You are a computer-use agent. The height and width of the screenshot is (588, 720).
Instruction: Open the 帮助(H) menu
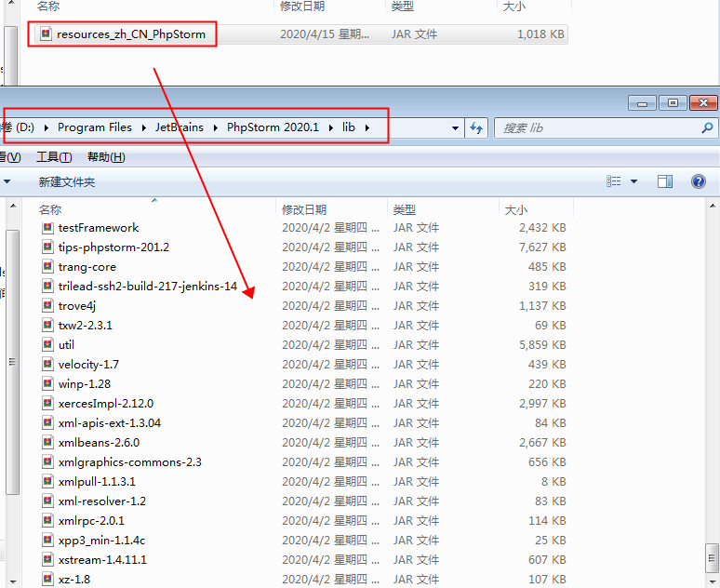tap(105, 156)
